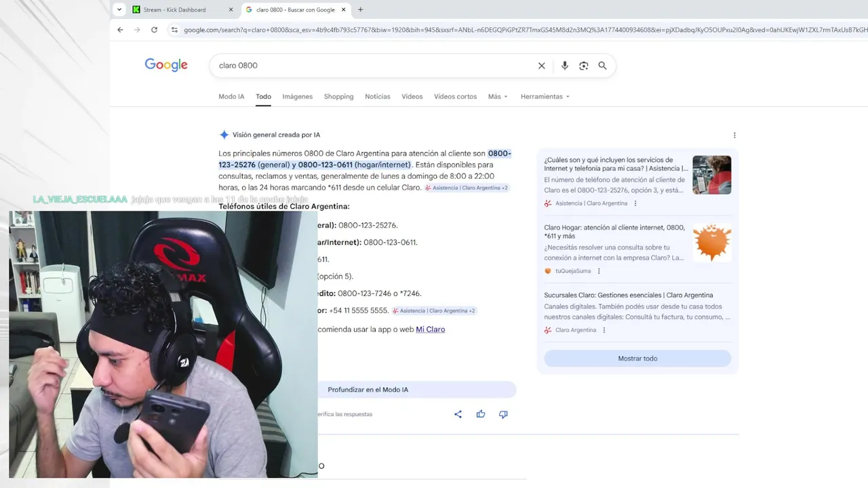
Task: Open the Cuáles son y qué incluyen result
Action: click(x=616, y=164)
